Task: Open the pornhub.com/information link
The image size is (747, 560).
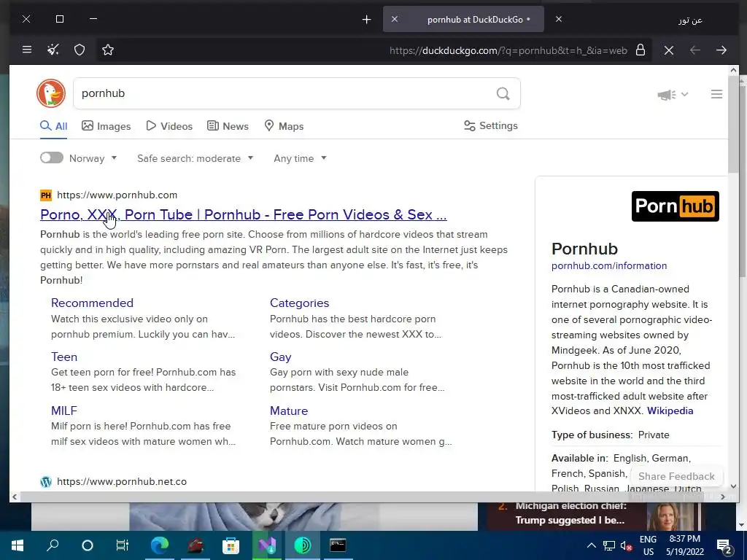Action: click(609, 265)
